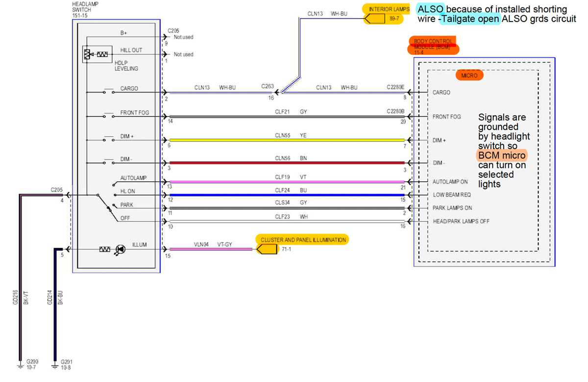This screenshot has width=588, height=382.
Task: Click the DIM - label inside the BCM
Action: click(439, 163)
